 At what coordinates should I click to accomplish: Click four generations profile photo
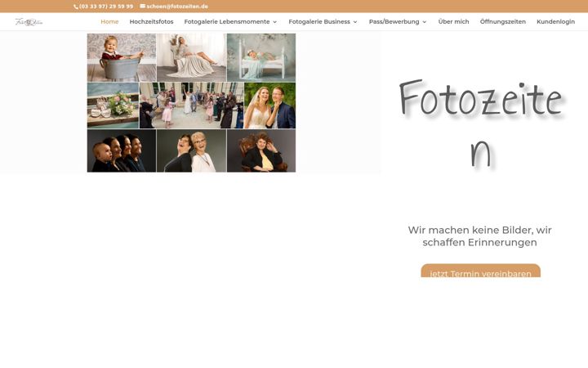(122, 150)
